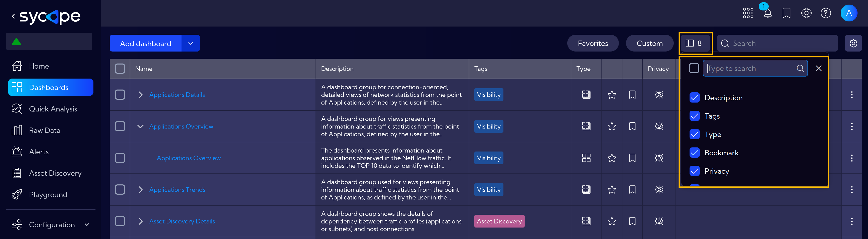This screenshot has height=239, width=868.
Task: Open the apps grid icon in header
Action: [x=748, y=13]
